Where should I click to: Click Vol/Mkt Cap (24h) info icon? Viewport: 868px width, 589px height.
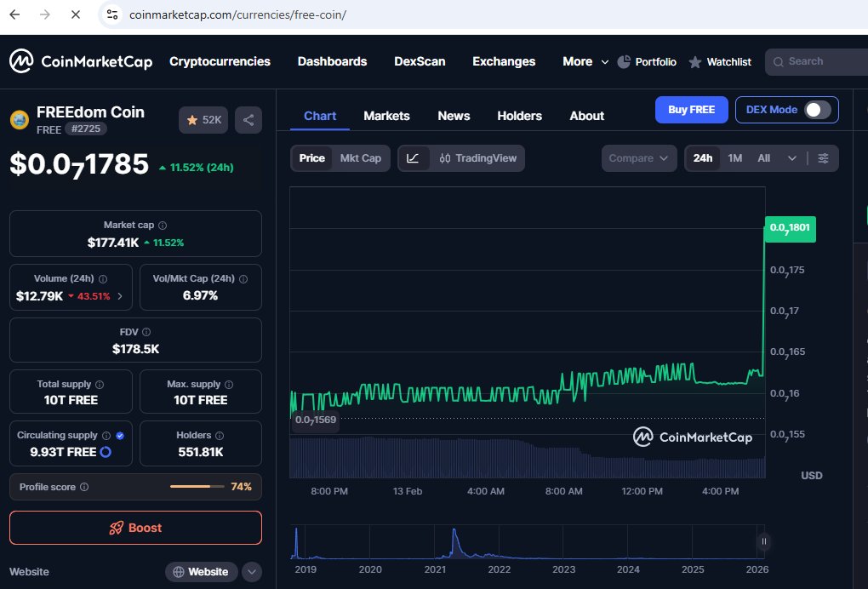click(243, 279)
